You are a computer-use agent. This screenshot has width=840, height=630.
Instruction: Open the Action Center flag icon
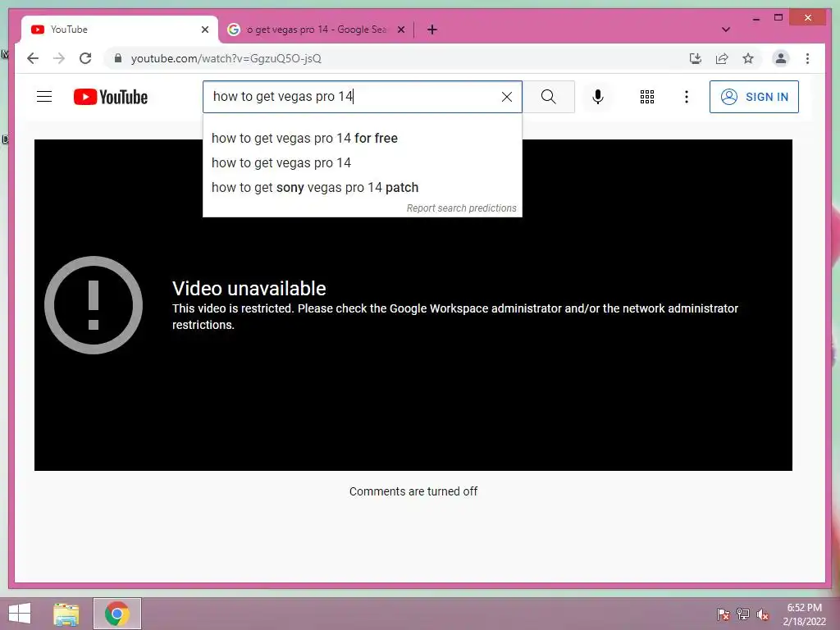[x=724, y=614]
